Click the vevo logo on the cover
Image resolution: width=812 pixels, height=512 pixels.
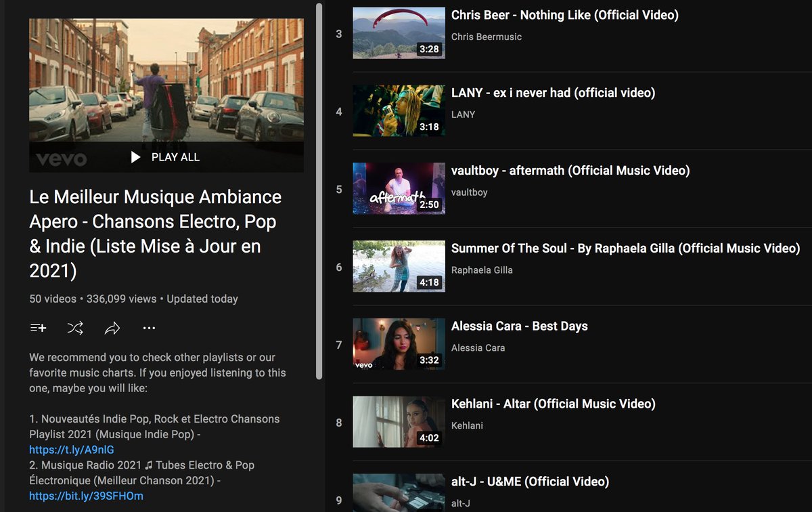[x=62, y=160]
